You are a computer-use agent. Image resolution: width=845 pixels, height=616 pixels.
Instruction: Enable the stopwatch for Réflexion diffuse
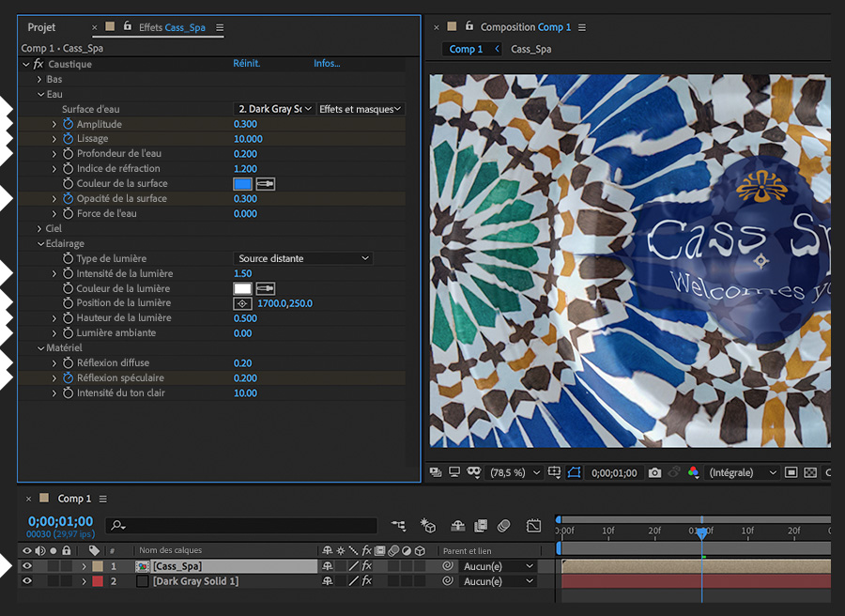[68, 363]
